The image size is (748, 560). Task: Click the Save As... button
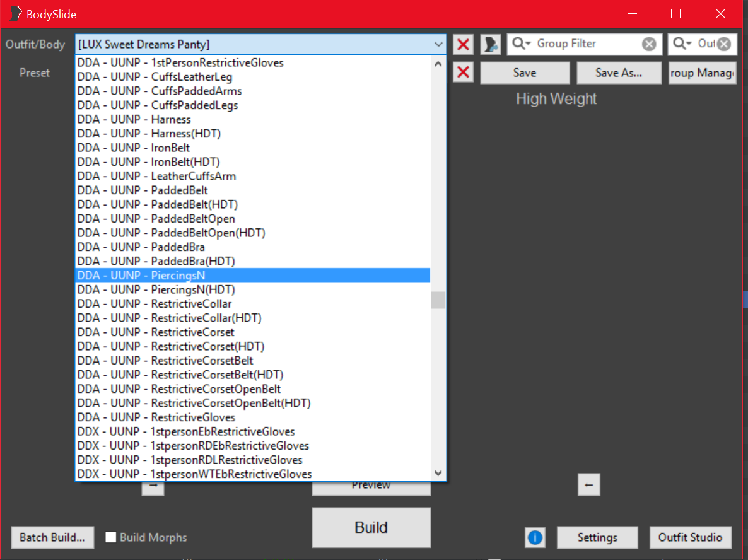point(619,73)
